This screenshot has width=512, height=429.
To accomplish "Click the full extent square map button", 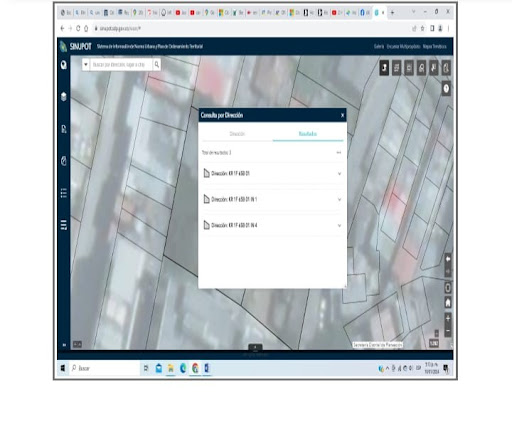I will pos(448,288).
